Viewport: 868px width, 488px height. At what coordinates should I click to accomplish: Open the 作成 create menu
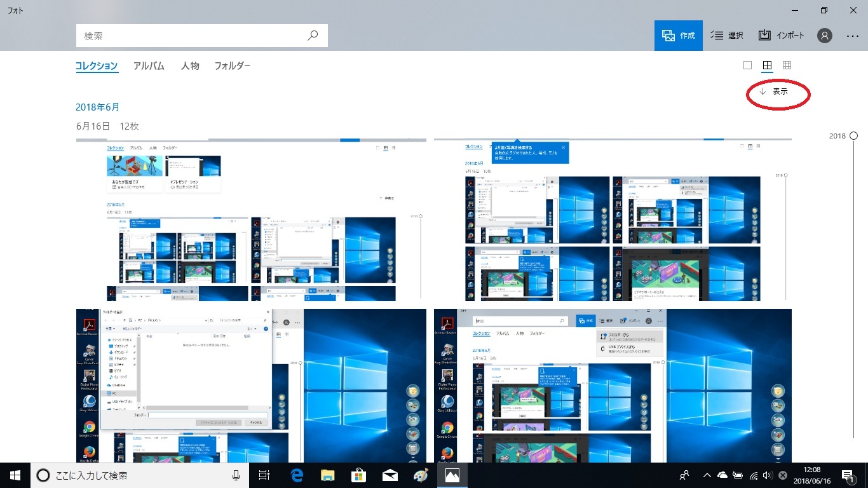pos(679,36)
